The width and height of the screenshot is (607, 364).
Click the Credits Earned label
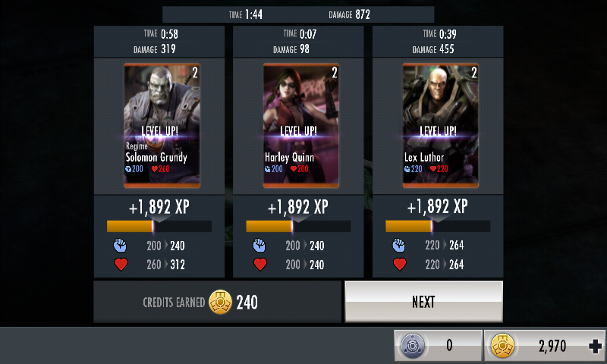tap(174, 303)
